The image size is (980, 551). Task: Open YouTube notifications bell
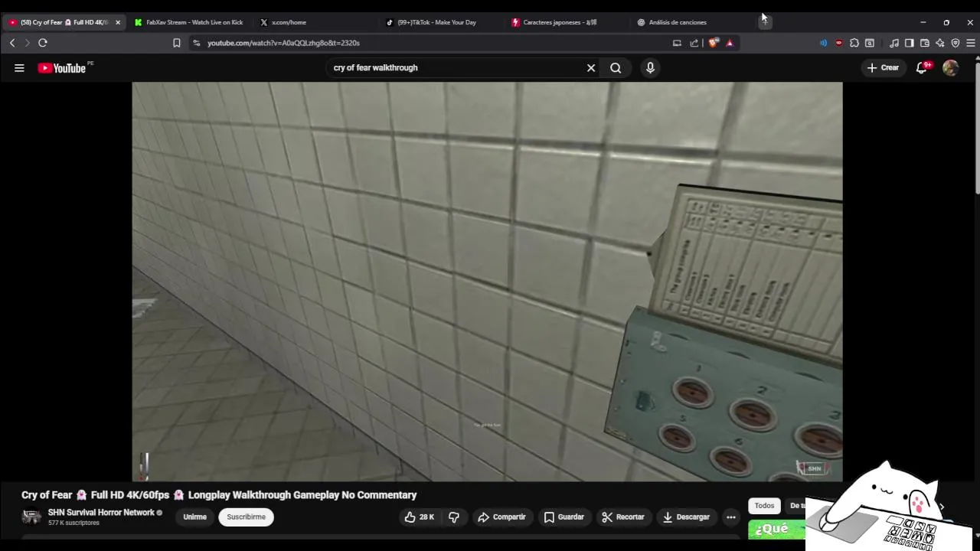click(x=922, y=68)
